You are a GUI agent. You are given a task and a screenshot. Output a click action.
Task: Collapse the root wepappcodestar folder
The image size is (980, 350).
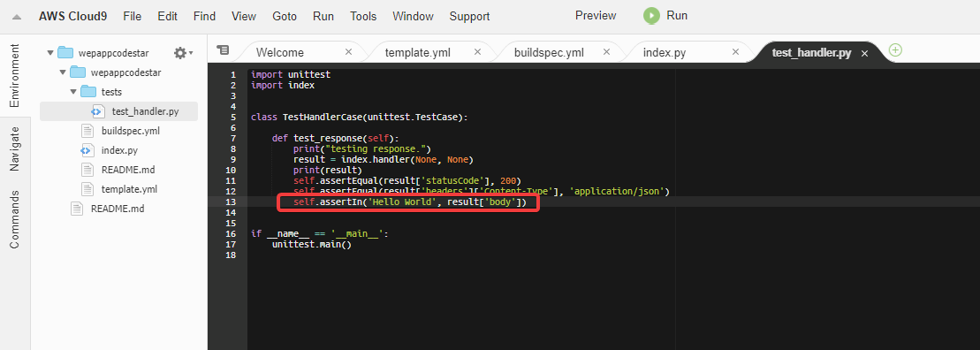(50, 52)
